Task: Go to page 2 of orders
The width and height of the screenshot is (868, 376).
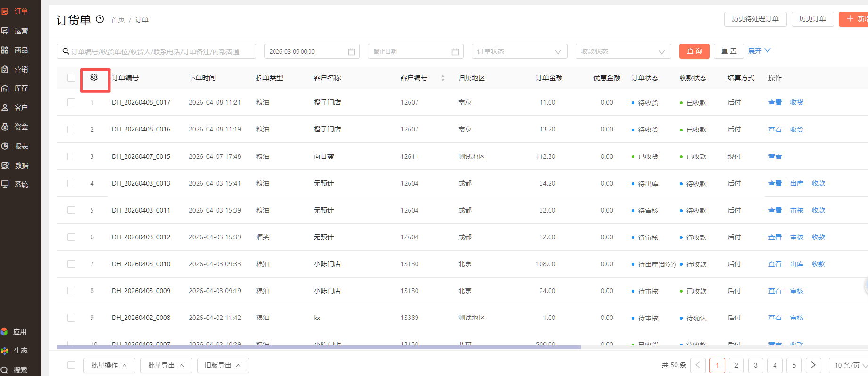Action: pyautogui.click(x=736, y=365)
